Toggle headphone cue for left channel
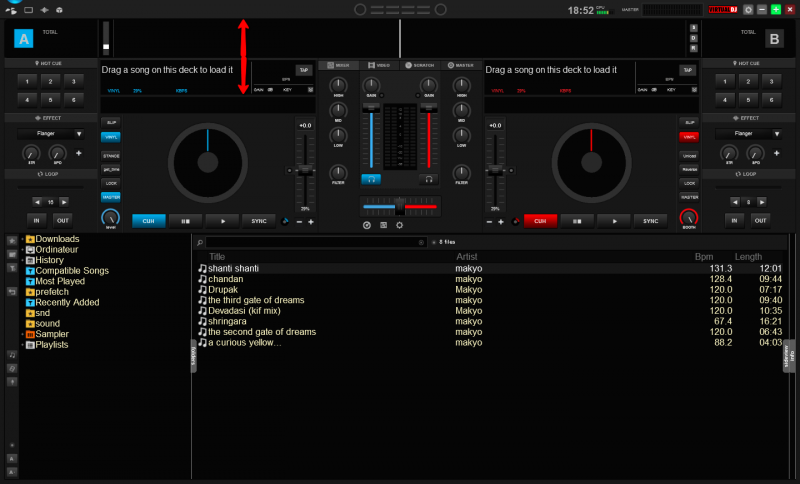Screen dimensions: 800x484 click(371, 179)
